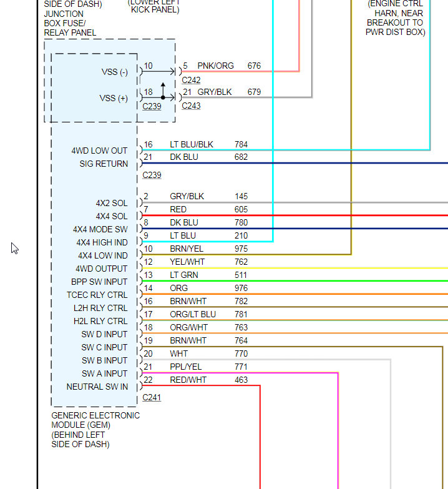Screen dimensions: 448x489
Task: Select the RED wire label for 605
Action: point(178,209)
